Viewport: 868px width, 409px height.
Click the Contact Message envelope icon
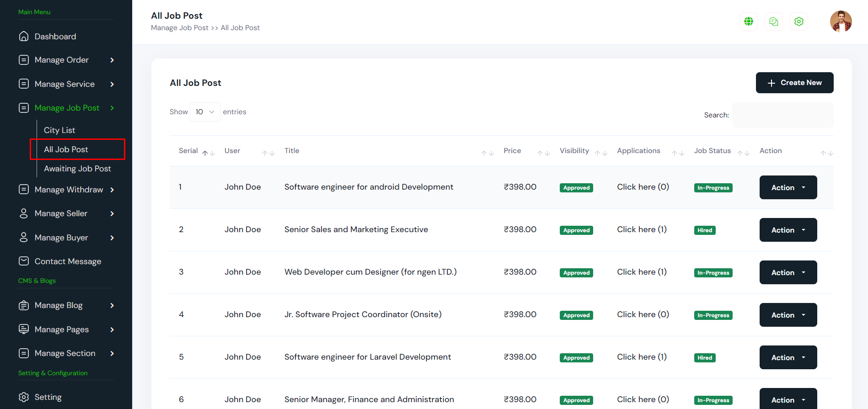click(24, 261)
